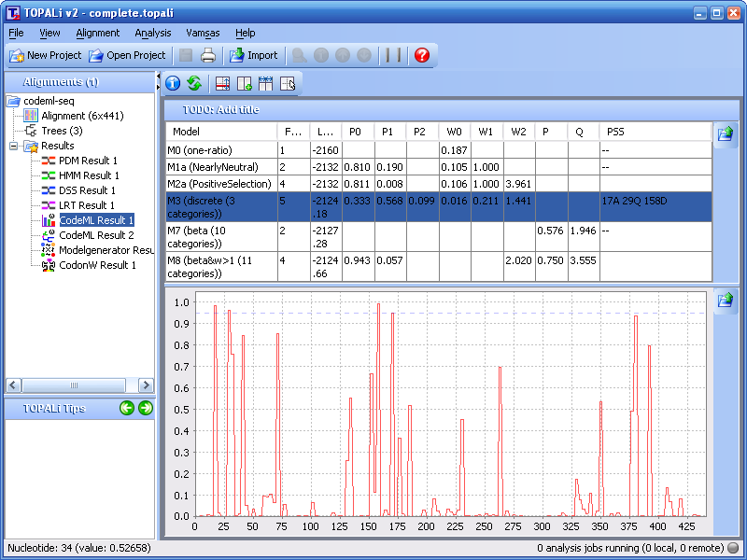Click the two vertical bars toolbar icon
Screen dimensions: 747x560
[x=393, y=55]
